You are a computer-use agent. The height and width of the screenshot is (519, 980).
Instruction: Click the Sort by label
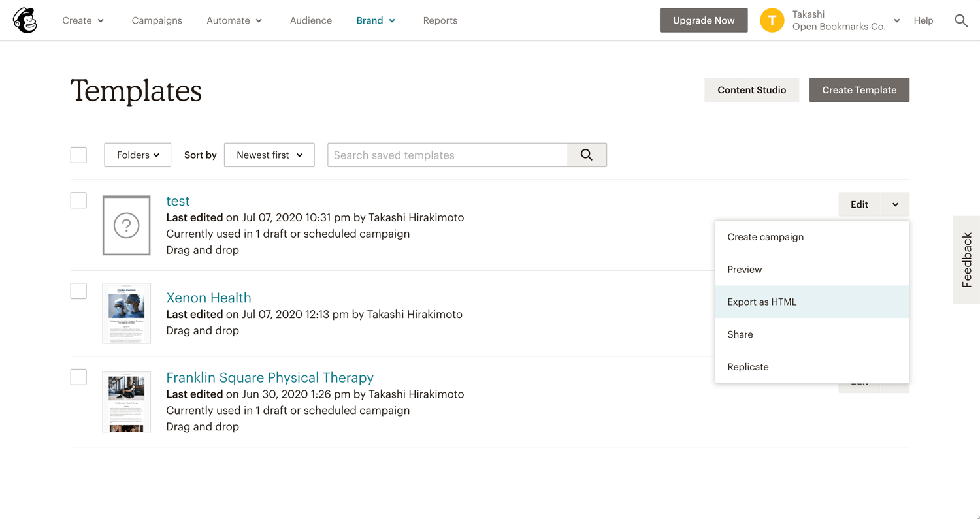click(x=201, y=155)
